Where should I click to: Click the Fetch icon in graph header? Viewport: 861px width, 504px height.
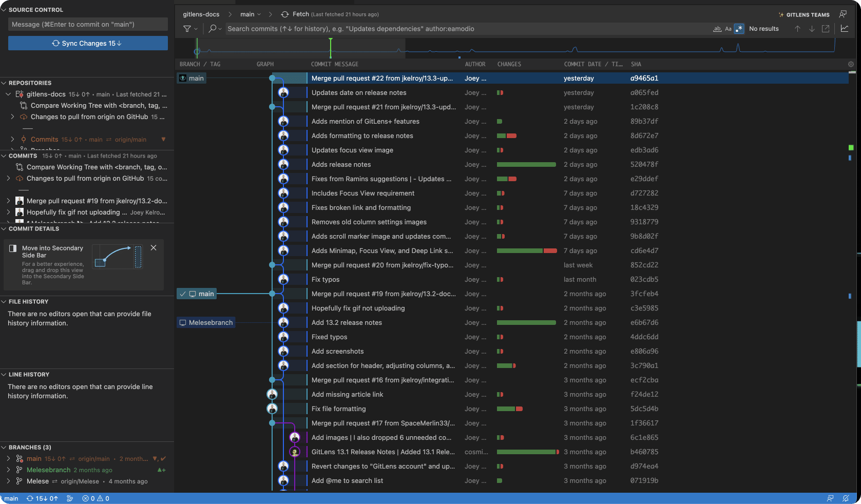click(x=285, y=14)
